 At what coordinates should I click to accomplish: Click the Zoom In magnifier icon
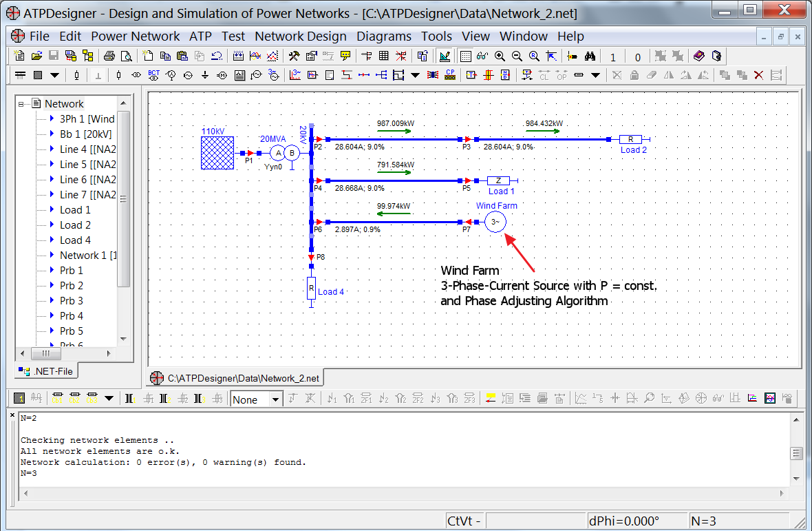click(x=500, y=56)
